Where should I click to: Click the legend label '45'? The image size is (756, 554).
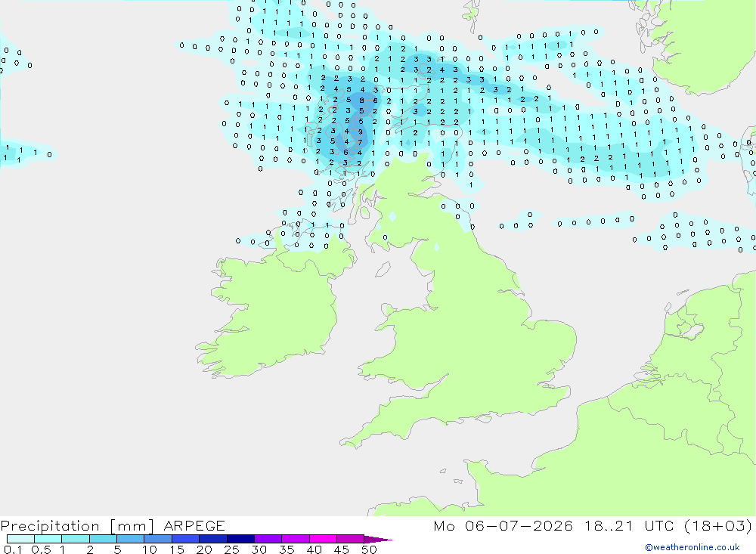click(342, 549)
